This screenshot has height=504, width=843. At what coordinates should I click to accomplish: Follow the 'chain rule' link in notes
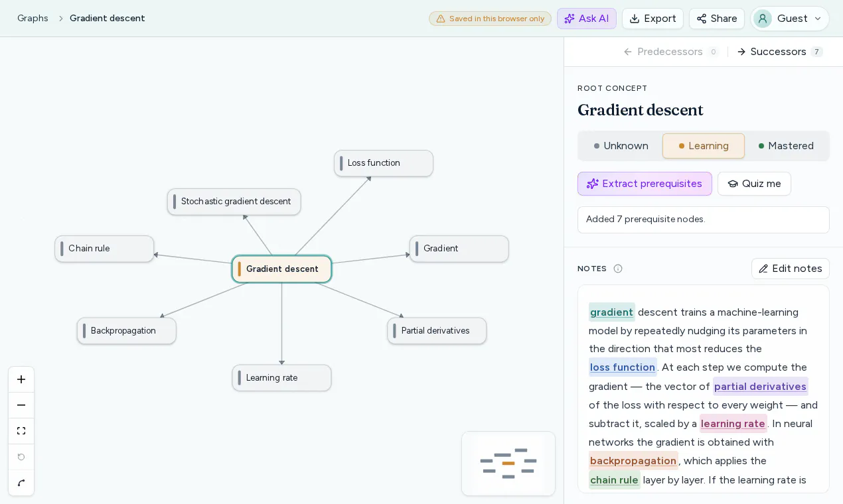pyautogui.click(x=614, y=479)
